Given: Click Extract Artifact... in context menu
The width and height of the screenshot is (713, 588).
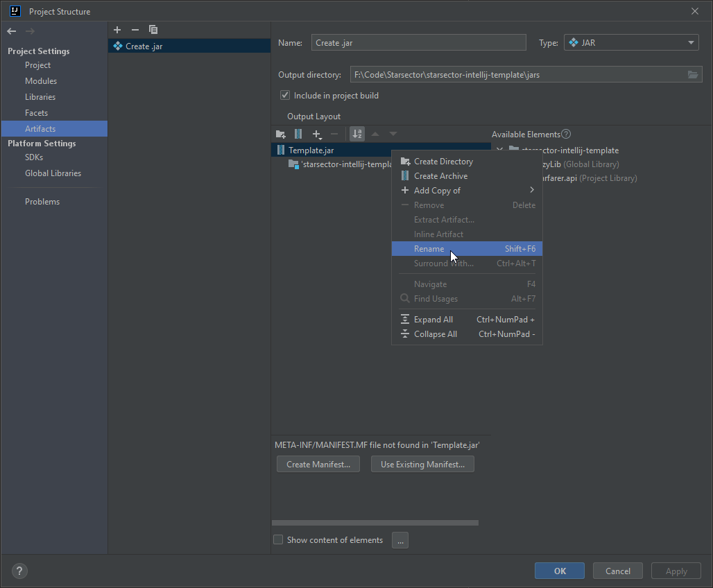Looking at the screenshot, I should tap(467, 220).
